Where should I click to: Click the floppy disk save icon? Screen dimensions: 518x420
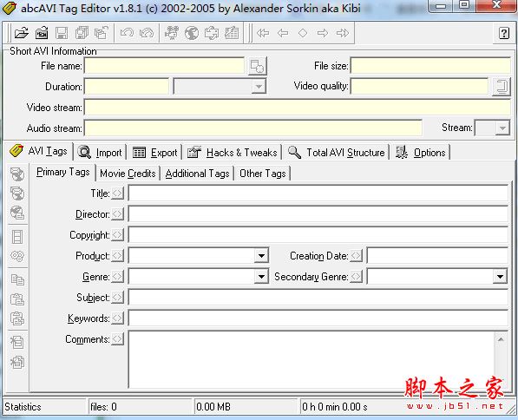[62, 33]
